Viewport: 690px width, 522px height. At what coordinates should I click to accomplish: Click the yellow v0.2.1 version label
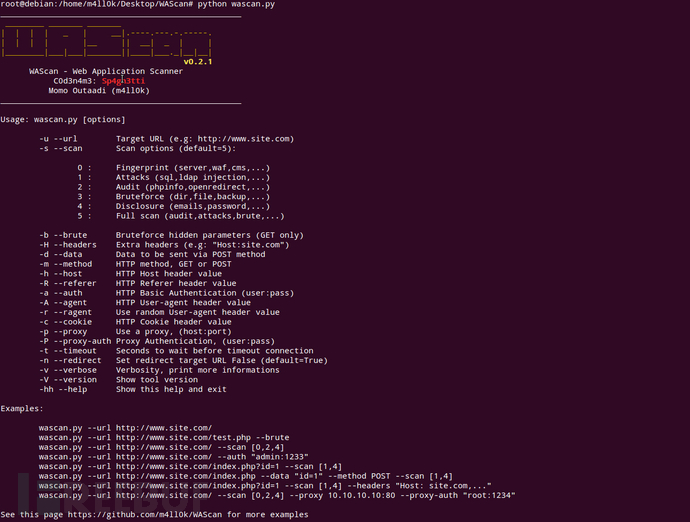pos(198,62)
